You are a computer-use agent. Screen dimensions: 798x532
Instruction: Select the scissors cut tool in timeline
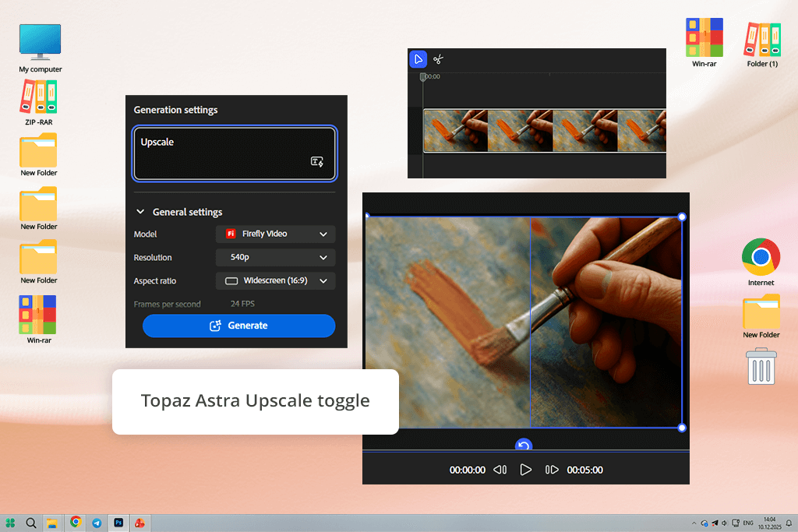[x=438, y=59]
